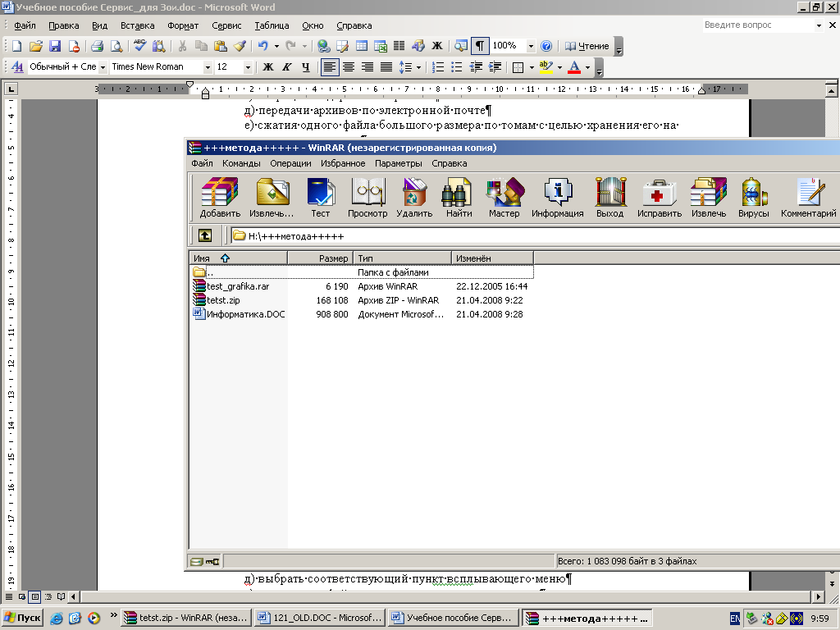Expand the font size 12 dropdown

point(248,67)
